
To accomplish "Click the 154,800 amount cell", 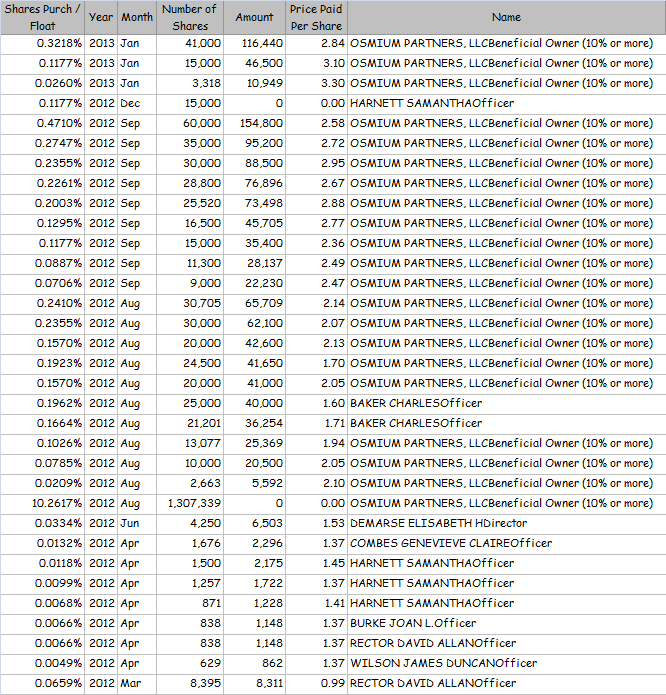I will tap(254, 123).
